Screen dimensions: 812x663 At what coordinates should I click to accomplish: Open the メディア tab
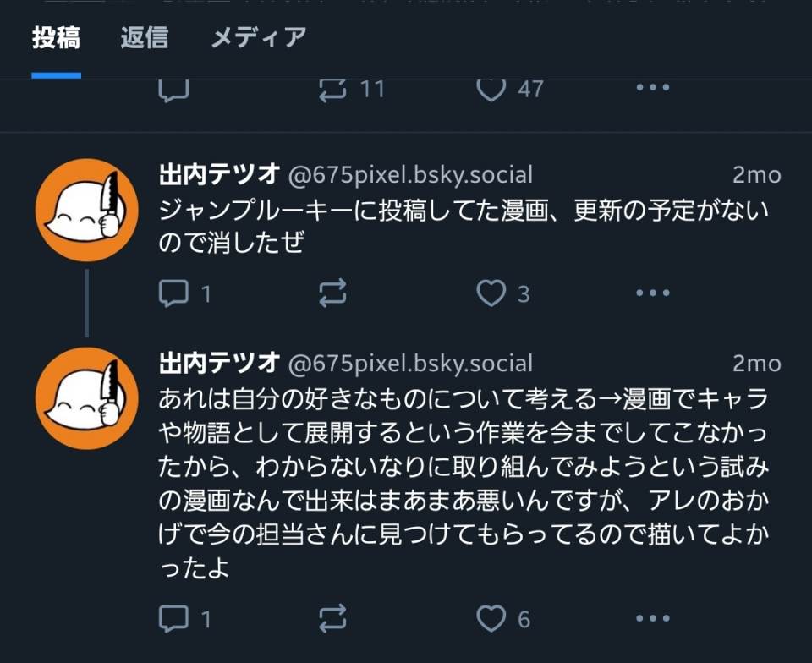click(258, 38)
